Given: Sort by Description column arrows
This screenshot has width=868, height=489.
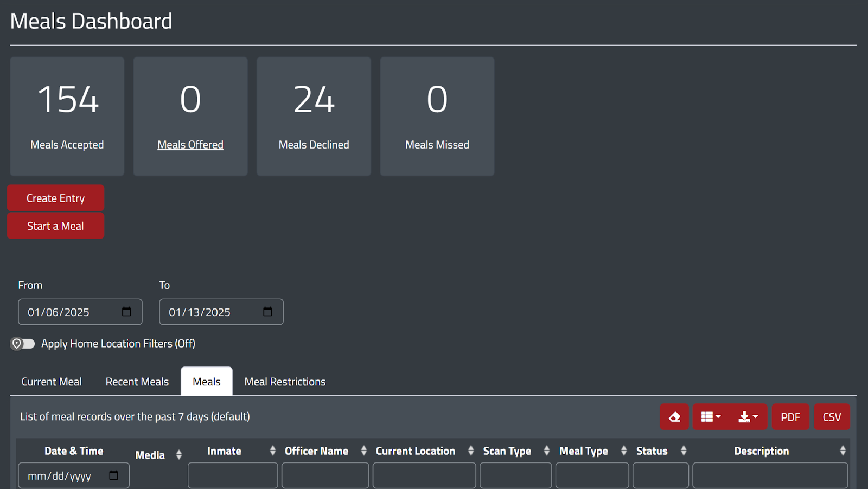Looking at the screenshot, I should [843, 451].
